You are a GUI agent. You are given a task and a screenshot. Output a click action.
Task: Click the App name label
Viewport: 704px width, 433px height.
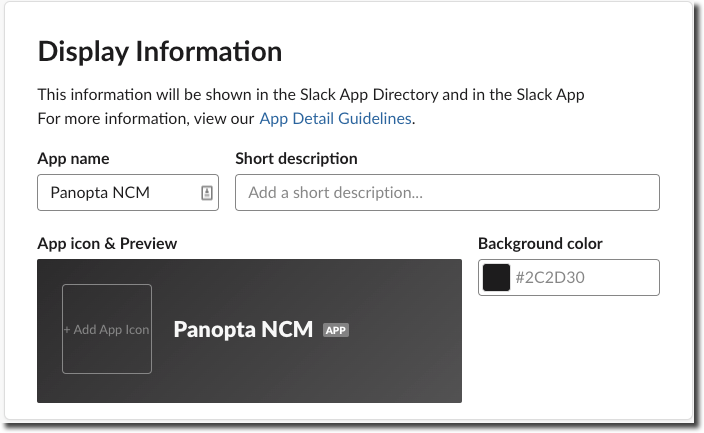tap(73, 158)
